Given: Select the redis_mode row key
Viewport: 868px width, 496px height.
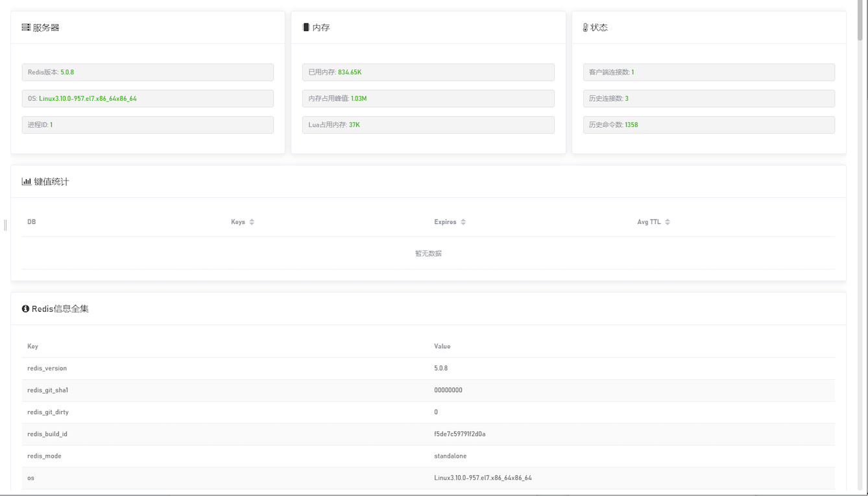Looking at the screenshot, I should point(44,456).
